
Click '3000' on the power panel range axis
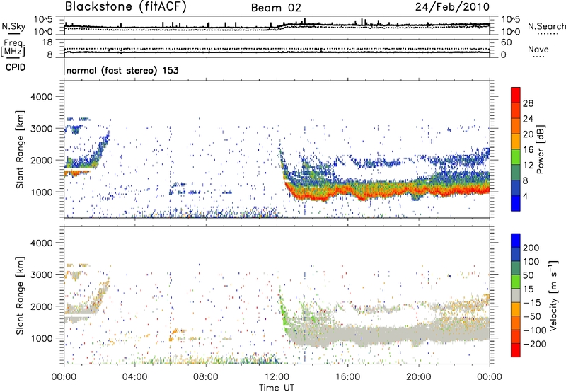coord(41,129)
